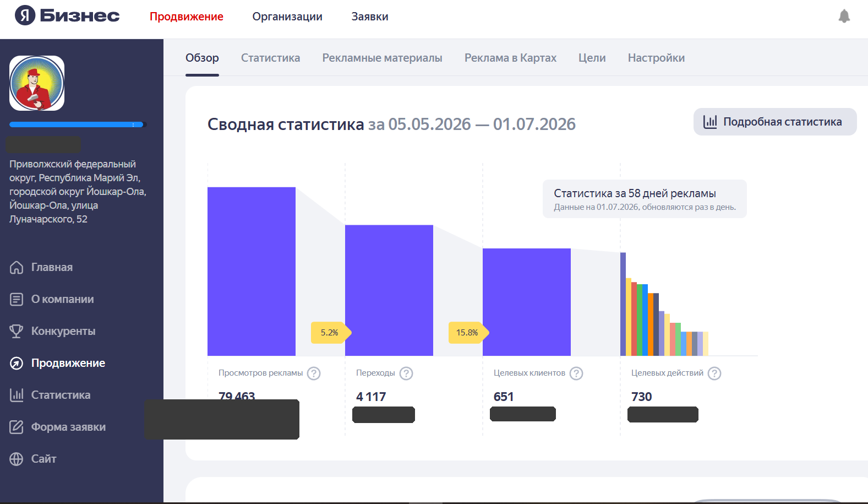Click the tallest purple target-actions bar
Image resolution: width=868 pixels, height=504 pixels.
[x=623, y=304]
